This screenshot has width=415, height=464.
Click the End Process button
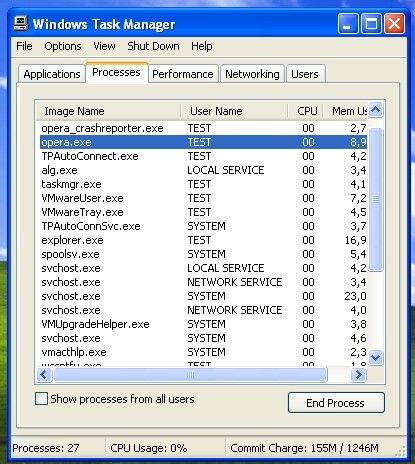click(x=336, y=403)
